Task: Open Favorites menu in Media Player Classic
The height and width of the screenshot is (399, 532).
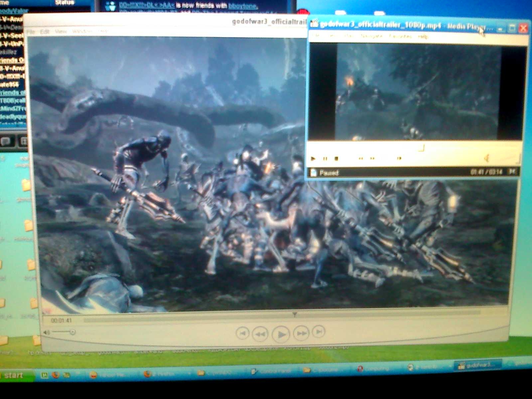Action: [400, 36]
